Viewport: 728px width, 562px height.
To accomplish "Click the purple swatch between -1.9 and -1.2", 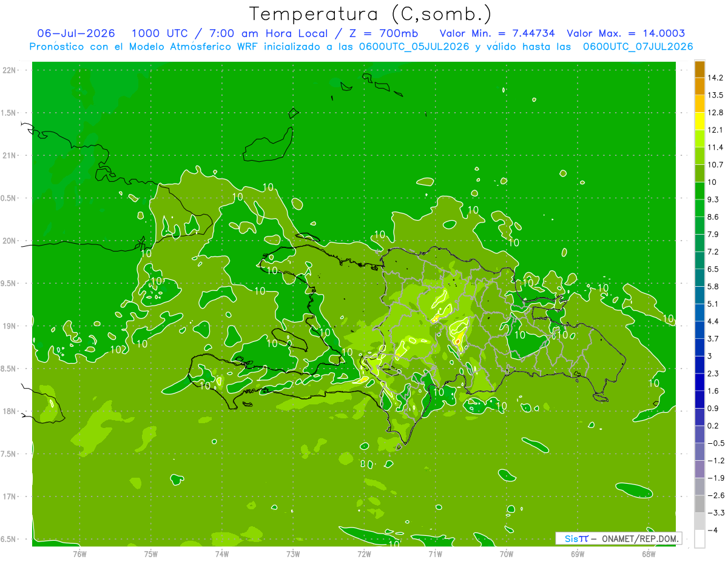I will point(700,469).
